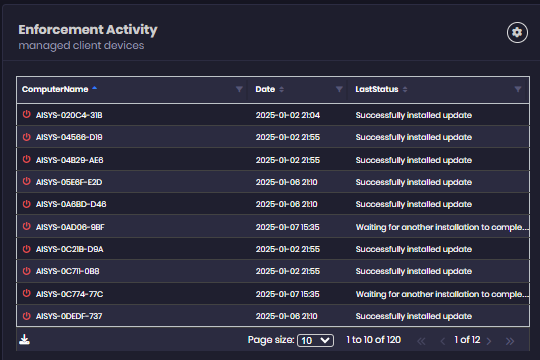Click the power icon for AISYS-0DEDF-737
The image size is (540, 360).
pos(27,316)
